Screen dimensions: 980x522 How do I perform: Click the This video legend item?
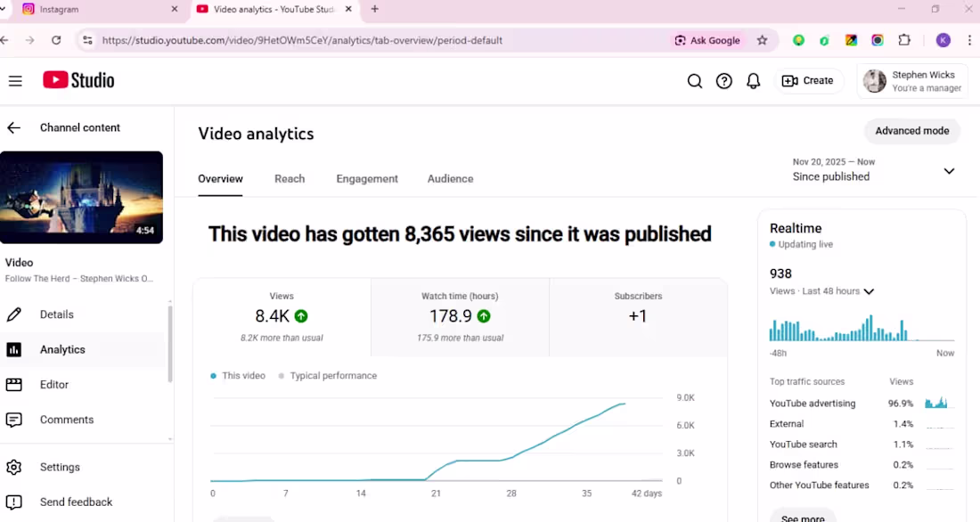tap(238, 376)
